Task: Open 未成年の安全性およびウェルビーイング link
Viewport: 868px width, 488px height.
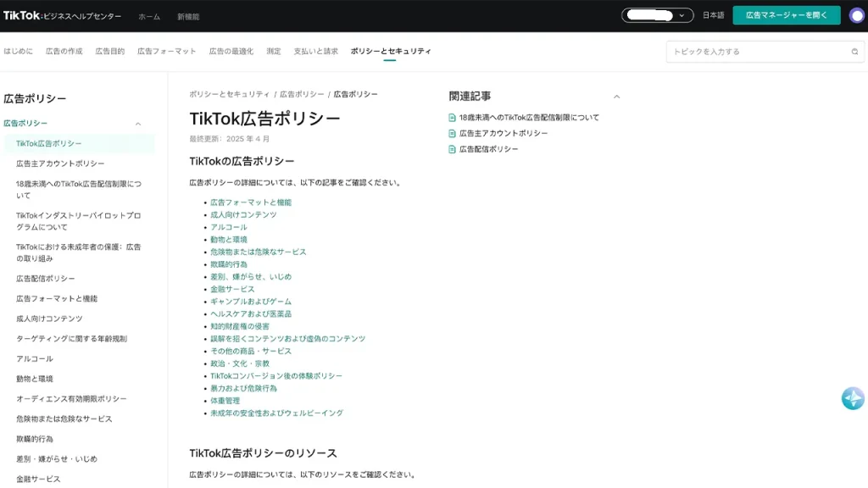Action: pyautogui.click(x=277, y=413)
